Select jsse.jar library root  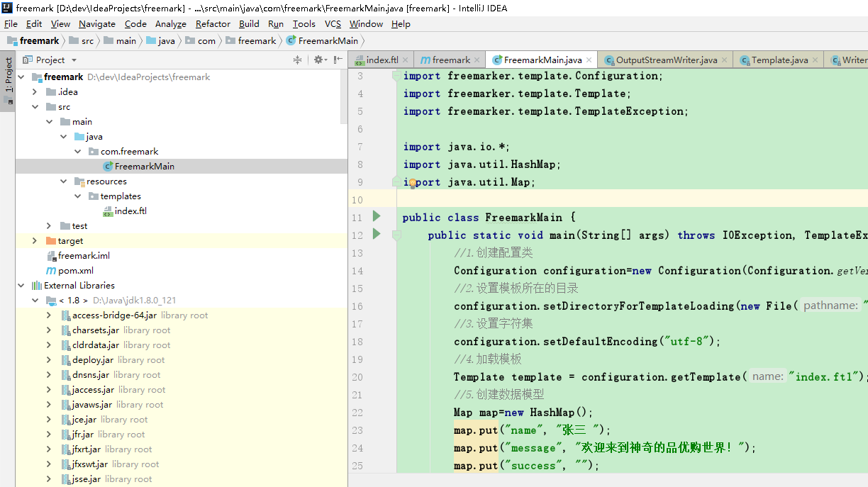pyautogui.click(x=182, y=479)
